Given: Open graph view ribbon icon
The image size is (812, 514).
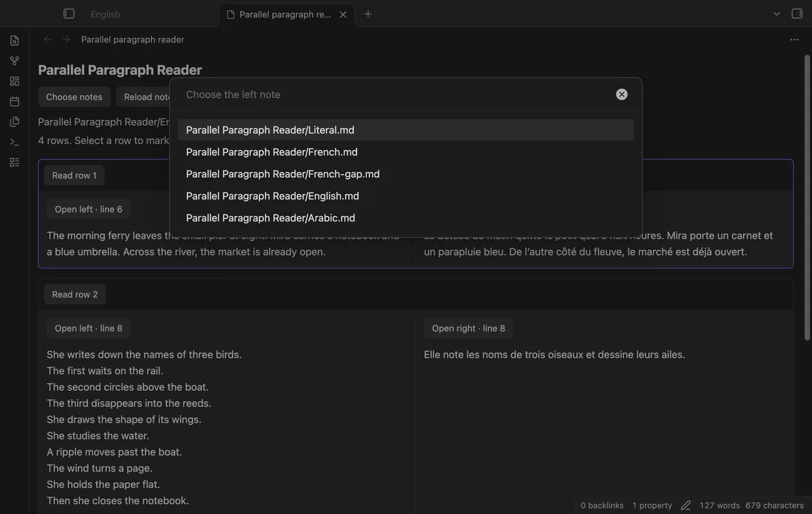Looking at the screenshot, I should tap(14, 61).
